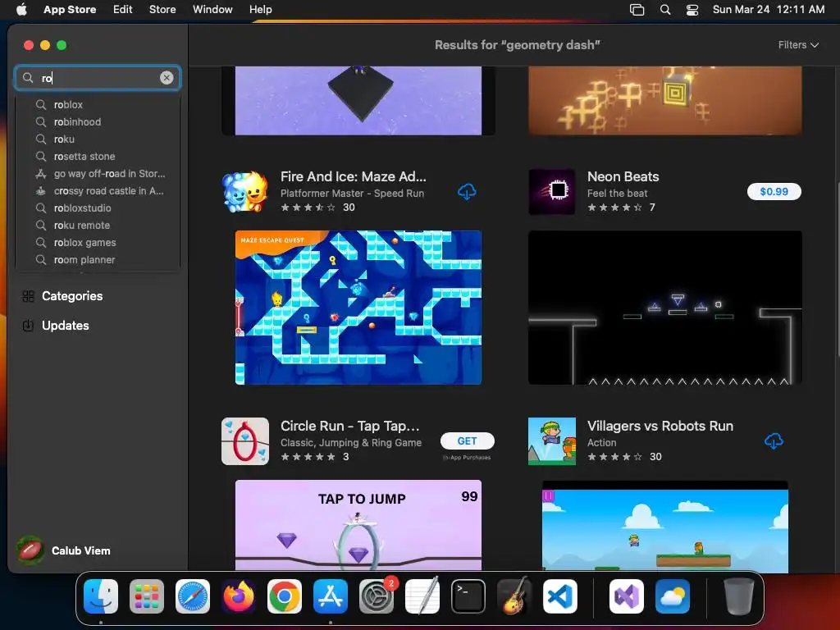Pick the "room planner" suggestion
The height and width of the screenshot is (630, 840).
click(98, 259)
